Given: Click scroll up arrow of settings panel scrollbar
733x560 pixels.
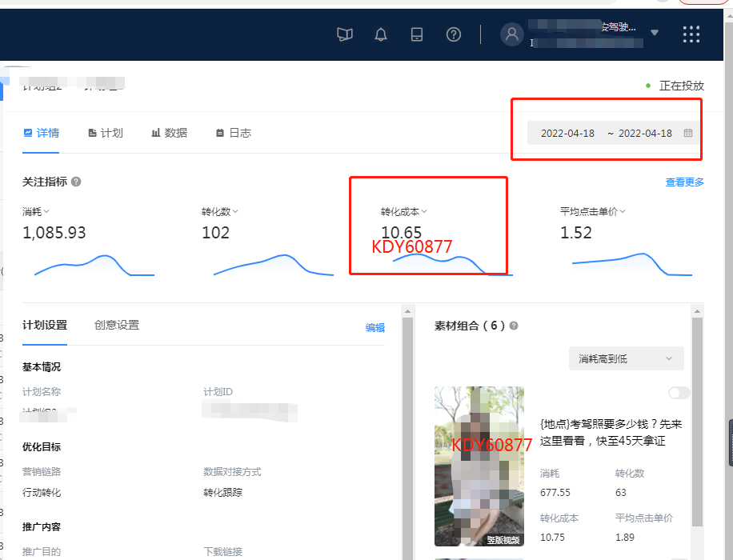Looking at the screenshot, I should pyautogui.click(x=407, y=311).
